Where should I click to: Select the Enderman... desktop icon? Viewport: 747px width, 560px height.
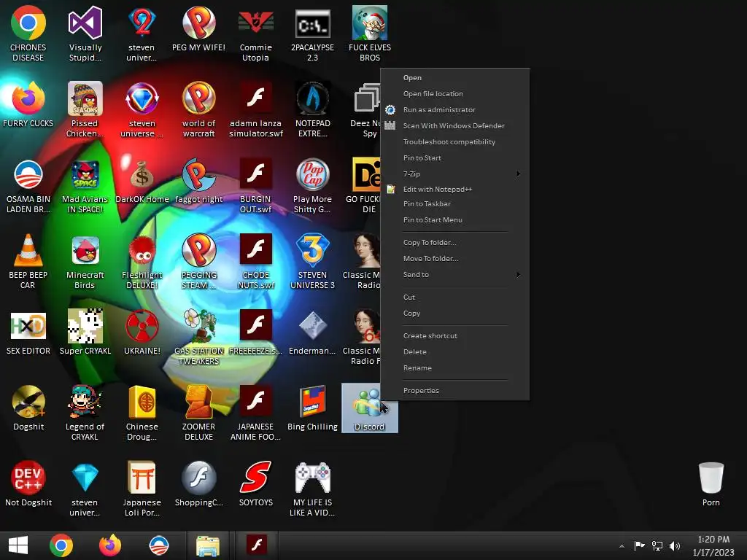tap(312, 332)
